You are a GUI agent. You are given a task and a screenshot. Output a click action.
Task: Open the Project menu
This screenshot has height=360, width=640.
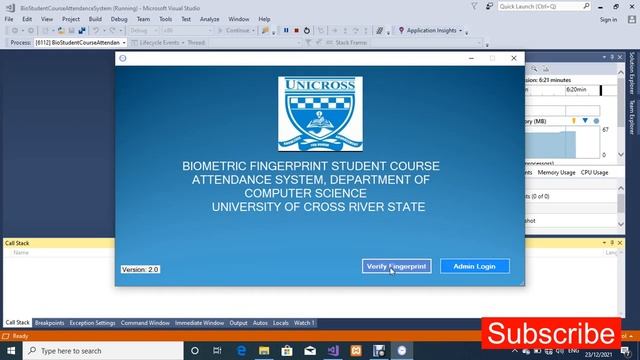(x=71, y=19)
